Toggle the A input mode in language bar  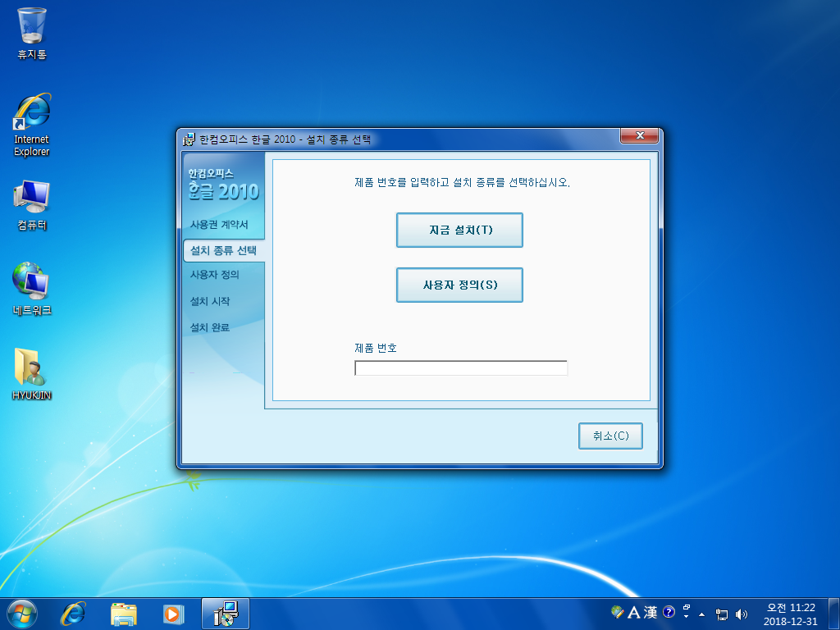634,612
